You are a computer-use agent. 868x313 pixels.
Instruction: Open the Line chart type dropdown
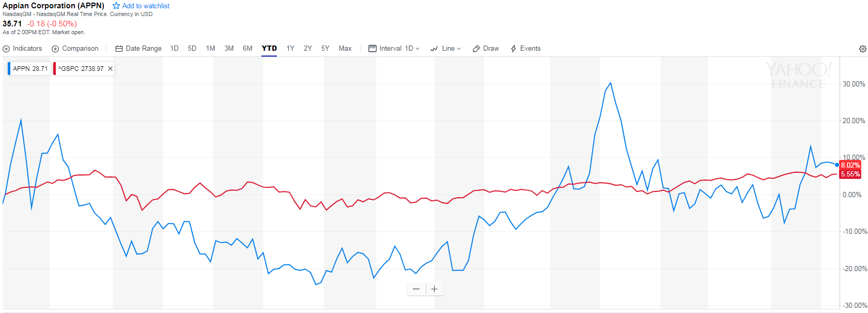click(x=445, y=49)
